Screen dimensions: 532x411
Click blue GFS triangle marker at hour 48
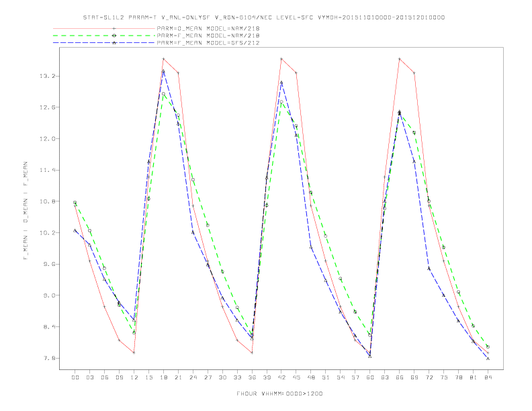point(311,247)
